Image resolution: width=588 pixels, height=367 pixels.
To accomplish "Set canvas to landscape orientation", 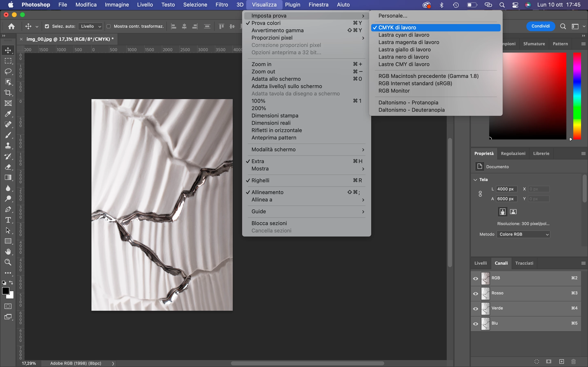I will click(513, 212).
